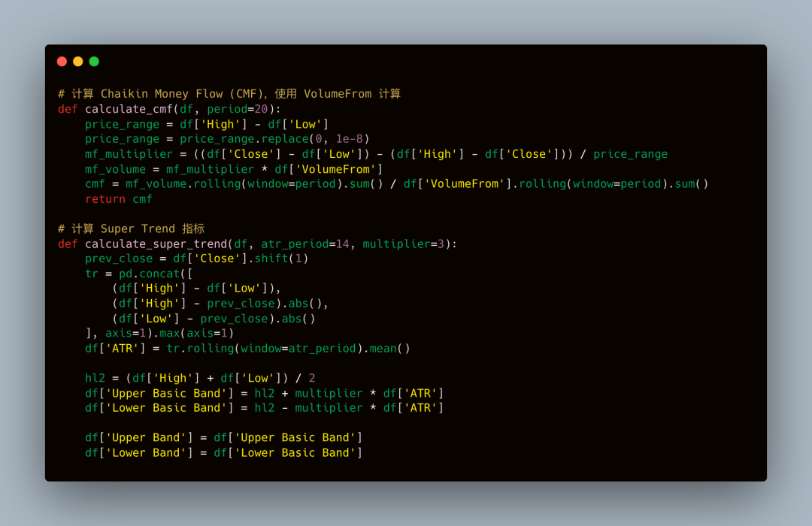Click the atr_period=14 parameter

tap(305, 244)
